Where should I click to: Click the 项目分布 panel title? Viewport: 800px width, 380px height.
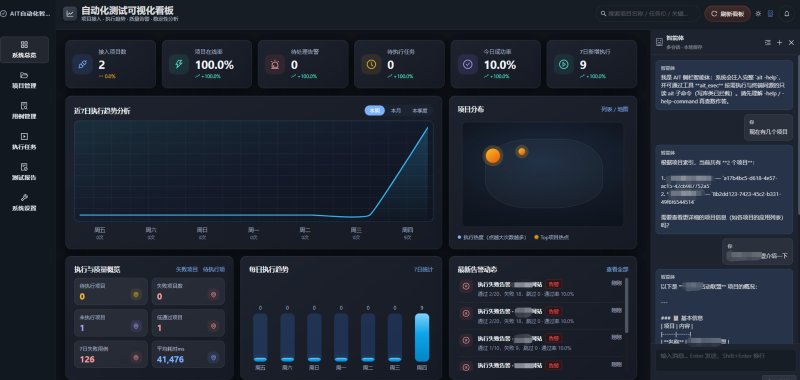click(471, 109)
